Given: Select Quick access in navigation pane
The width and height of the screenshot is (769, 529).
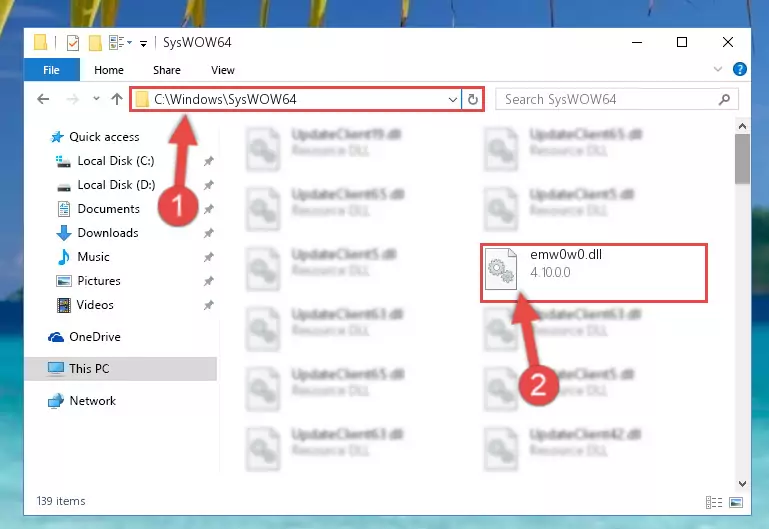Looking at the screenshot, I should click(104, 137).
